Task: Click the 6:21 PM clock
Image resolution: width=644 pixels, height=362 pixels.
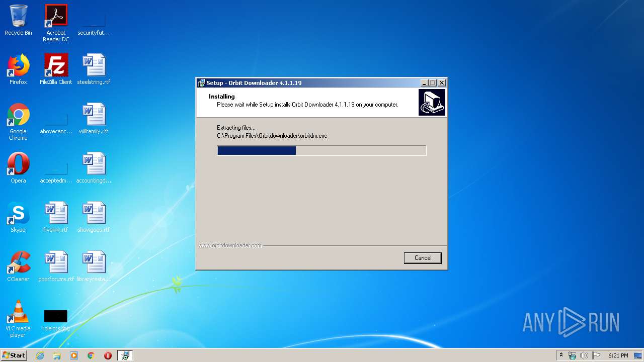Action: tap(618, 355)
